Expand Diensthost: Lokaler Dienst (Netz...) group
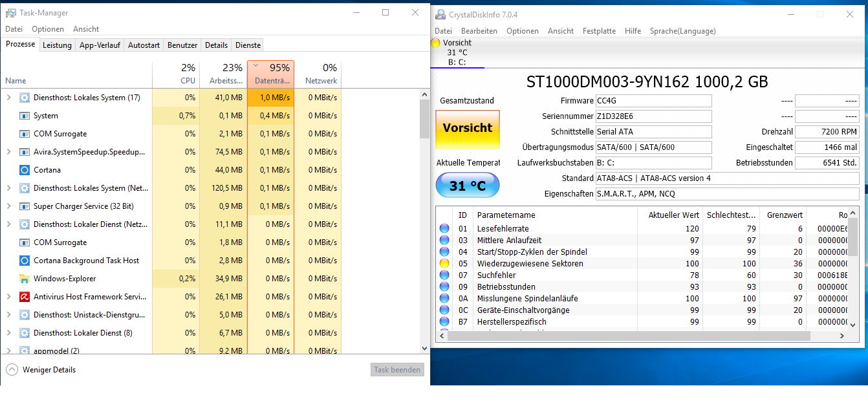Image resolution: width=868 pixels, height=419 pixels. click(8, 224)
